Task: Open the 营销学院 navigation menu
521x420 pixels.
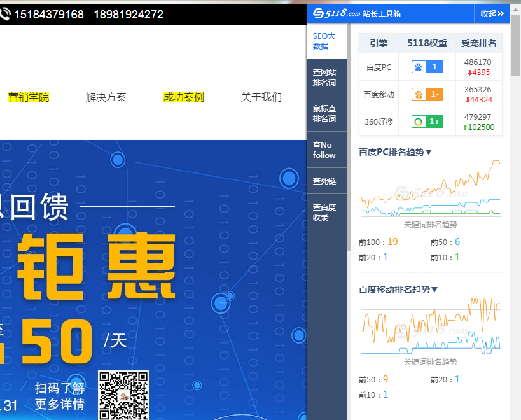Action: 29,97
